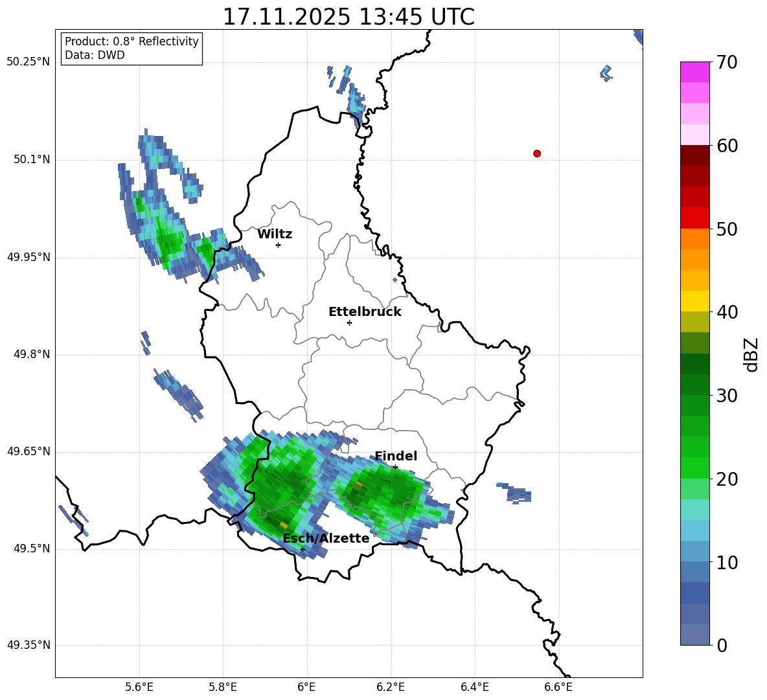The image size is (767, 700).
Task: Click the title '17.11.2025 13:45 UTC'
Action: [x=349, y=17]
